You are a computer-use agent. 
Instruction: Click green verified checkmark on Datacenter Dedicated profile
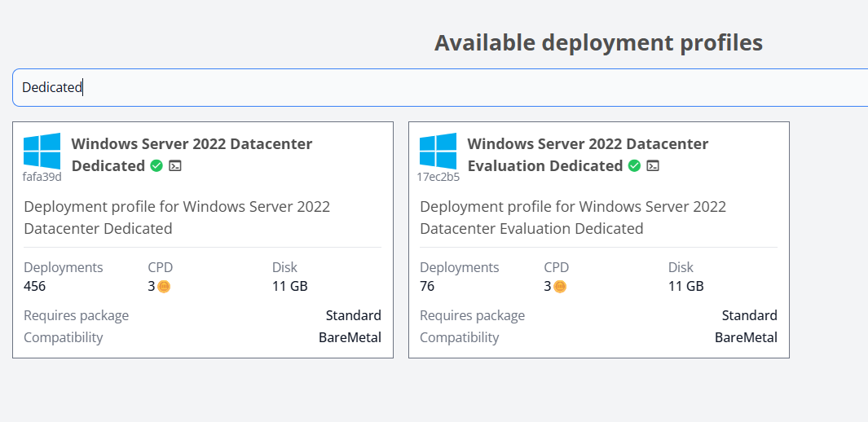coord(157,166)
